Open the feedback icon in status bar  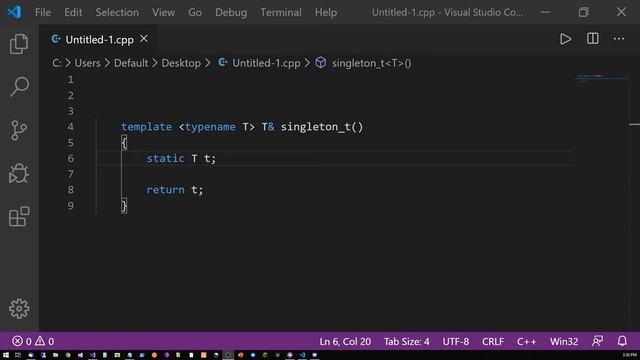(598, 341)
